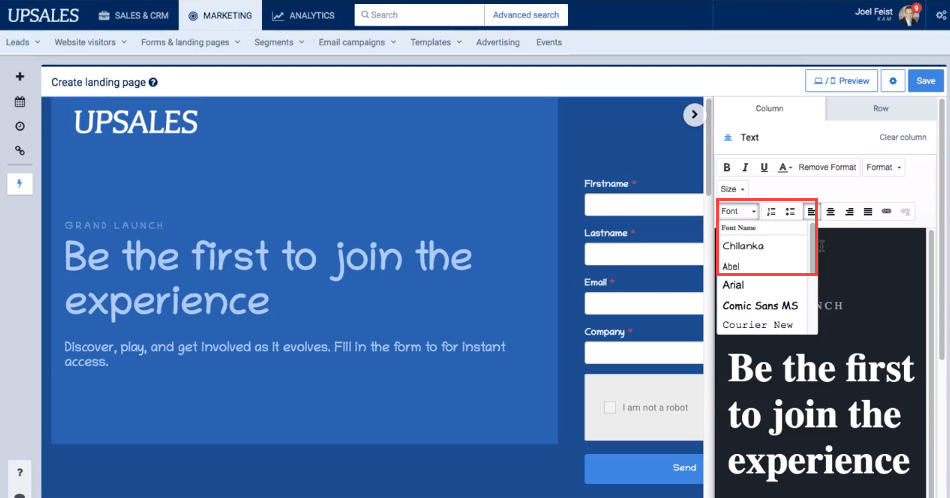Open the calendar icon in left sidebar
The image size is (950, 498).
pyautogui.click(x=20, y=101)
